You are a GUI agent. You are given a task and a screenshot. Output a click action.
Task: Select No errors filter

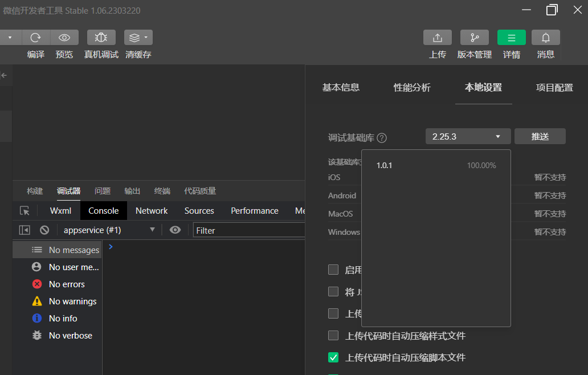click(57, 284)
